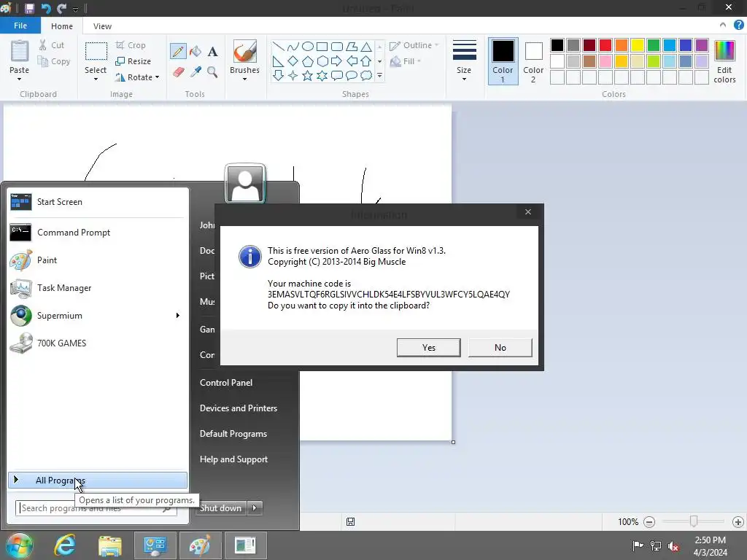The width and height of the screenshot is (747, 560).
Task: Click Yes to copy the machine code
Action: coord(429,348)
